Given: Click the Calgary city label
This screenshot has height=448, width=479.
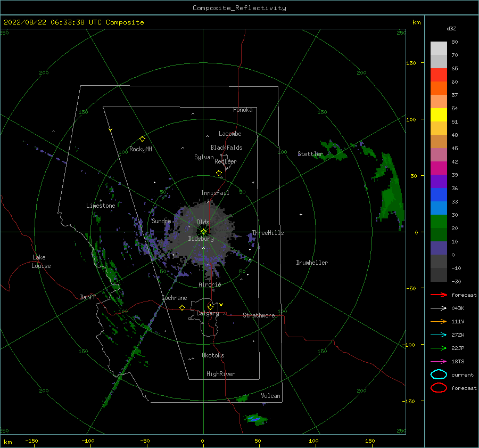Looking at the screenshot, I should click(x=208, y=313).
